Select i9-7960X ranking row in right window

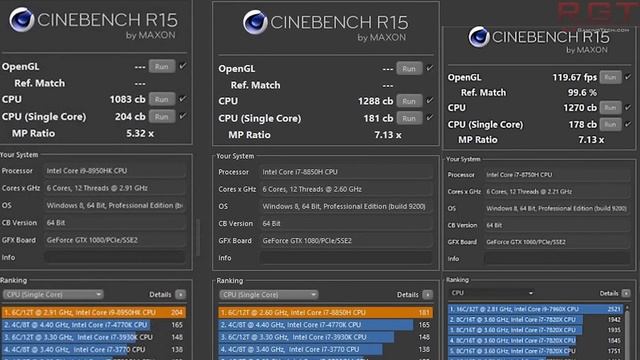click(x=536, y=309)
